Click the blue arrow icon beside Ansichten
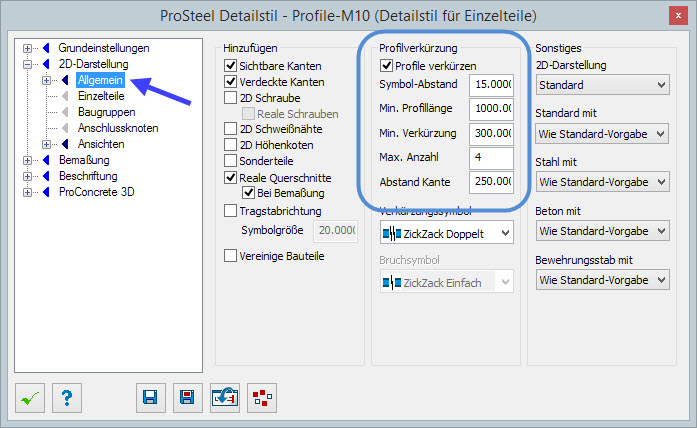The width and height of the screenshot is (697, 428). [65, 144]
